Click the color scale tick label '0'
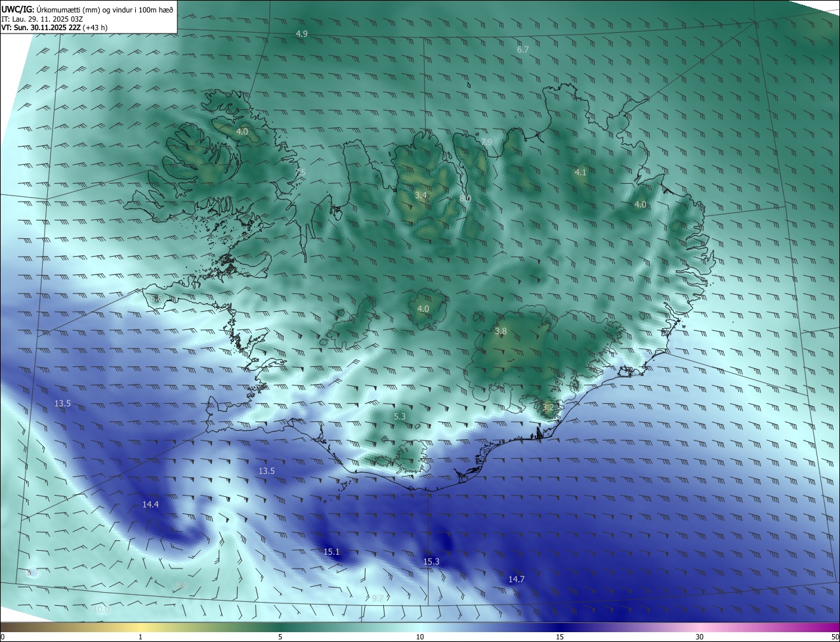Screen dimensions: 840x642 click(x=2, y=637)
